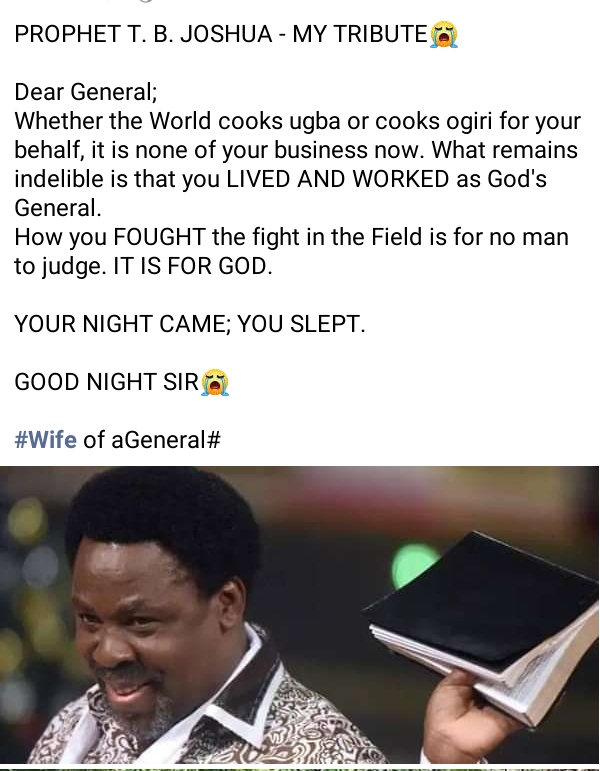Screen dimensions: 600x771
Task: Tap the crying emoji after MY TRIBUTE
Action: [444, 34]
